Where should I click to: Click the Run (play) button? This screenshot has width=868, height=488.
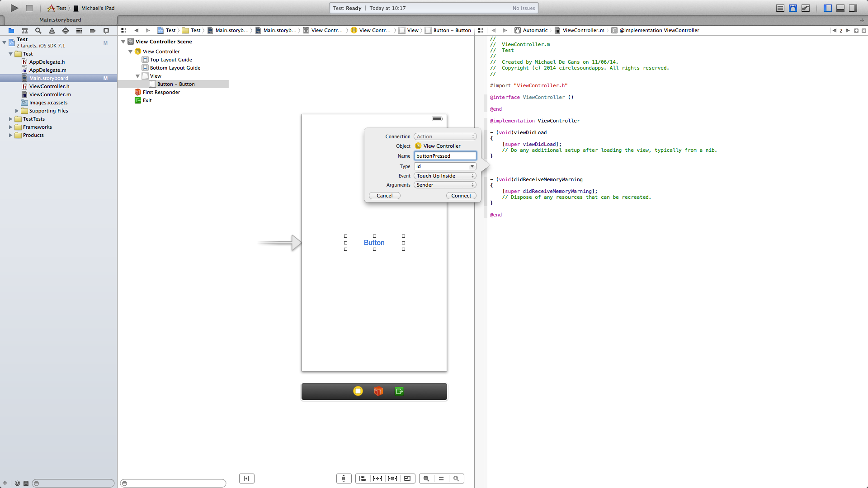pos(14,8)
